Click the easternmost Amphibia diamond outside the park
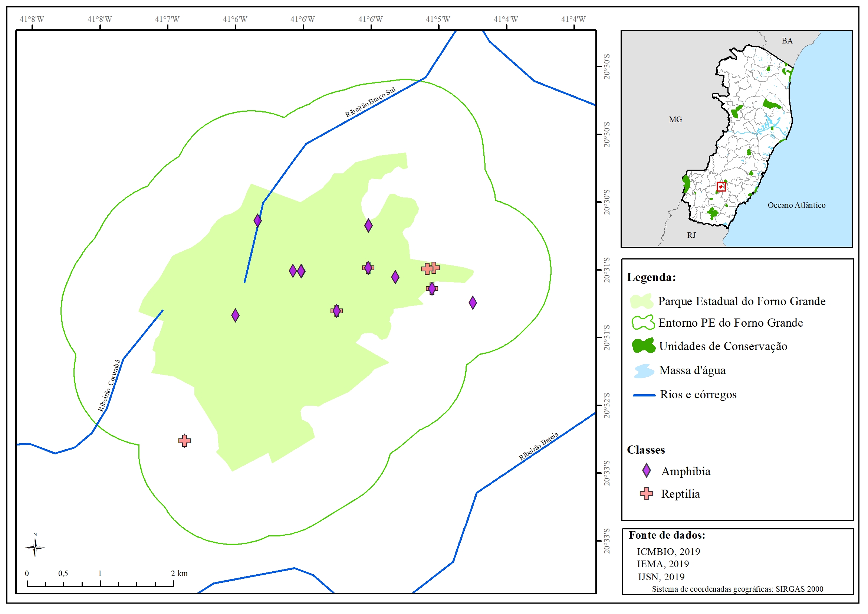 473,303
